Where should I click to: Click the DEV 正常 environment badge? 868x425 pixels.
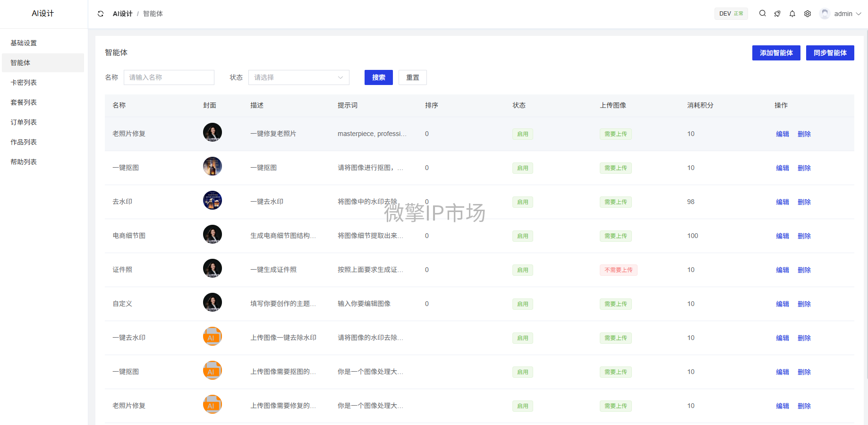point(731,14)
